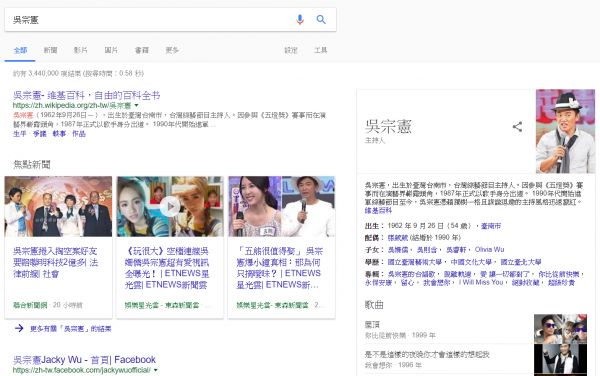Viewport: 600px width, 376px height.
Task: Open the 你比從前快樂 album link
Action: [559, 274]
